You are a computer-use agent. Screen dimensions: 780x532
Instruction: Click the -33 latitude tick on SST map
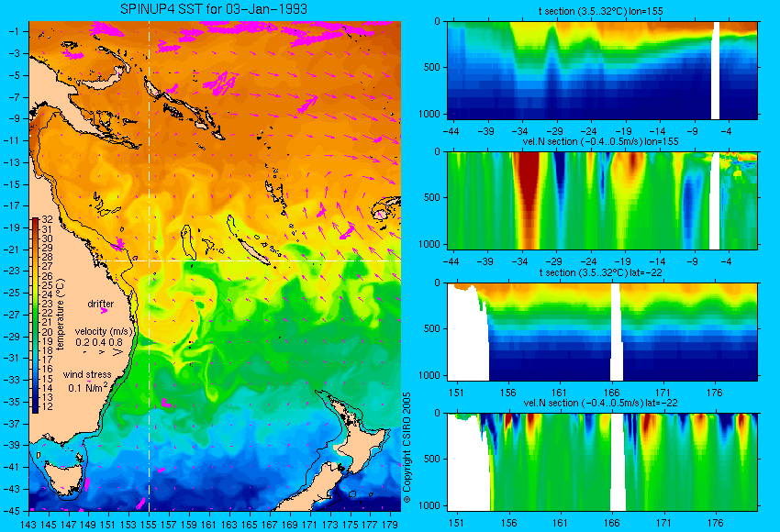[13, 380]
